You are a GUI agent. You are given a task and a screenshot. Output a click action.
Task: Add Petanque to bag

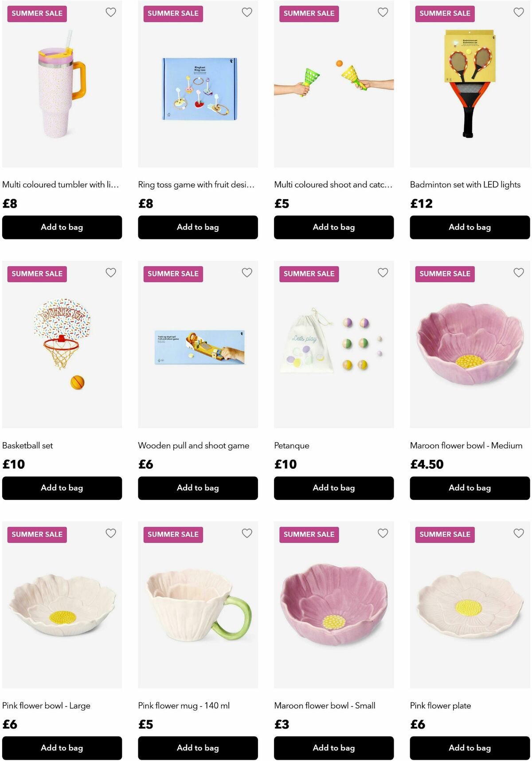333,488
